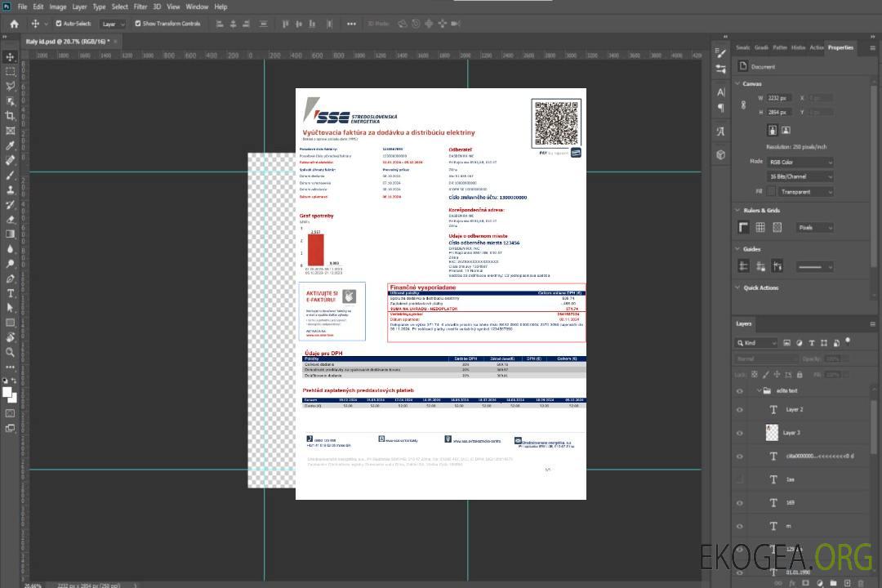
Task: Open the 16 Bits/Channel dropdown
Action: click(x=800, y=176)
